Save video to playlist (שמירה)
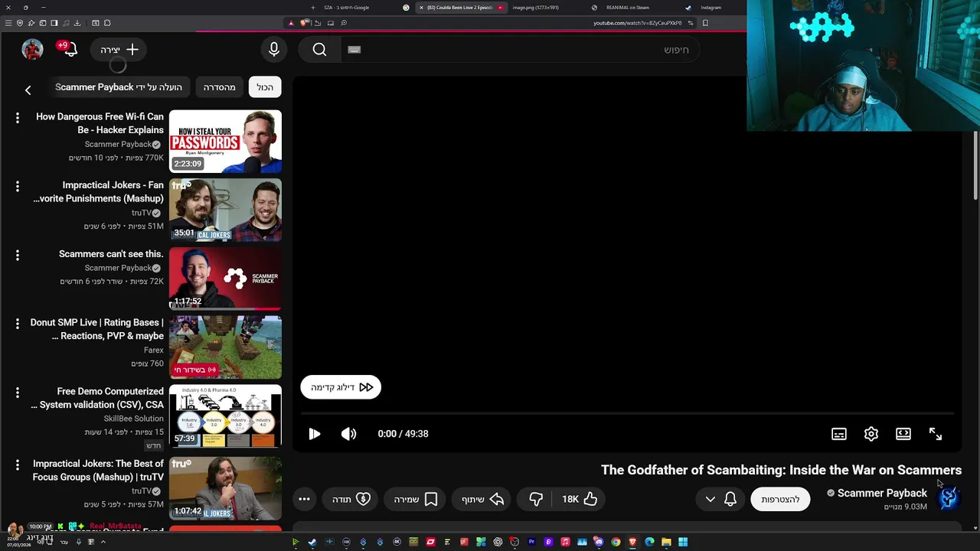The image size is (980, 551). pos(415,499)
